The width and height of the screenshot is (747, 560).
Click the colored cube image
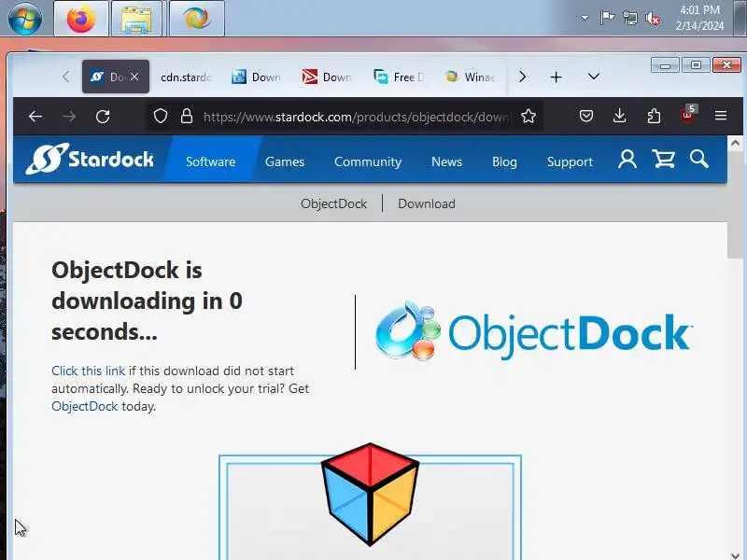[x=370, y=494]
